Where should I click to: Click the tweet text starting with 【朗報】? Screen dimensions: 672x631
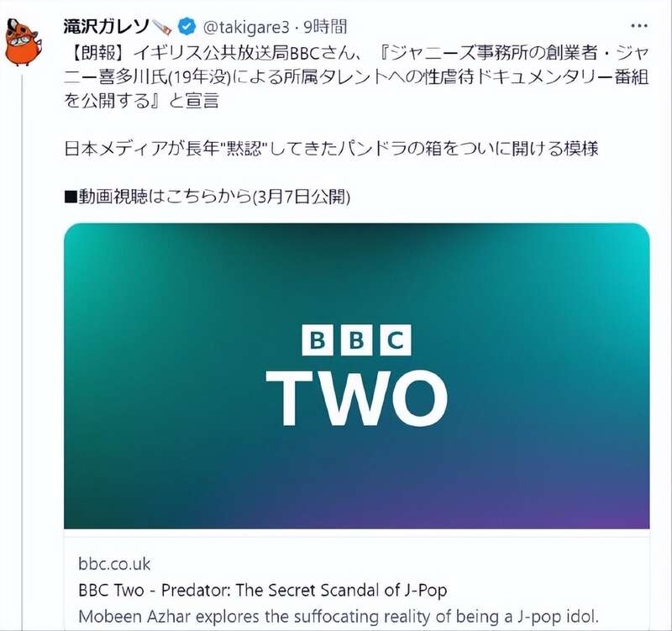point(356,76)
